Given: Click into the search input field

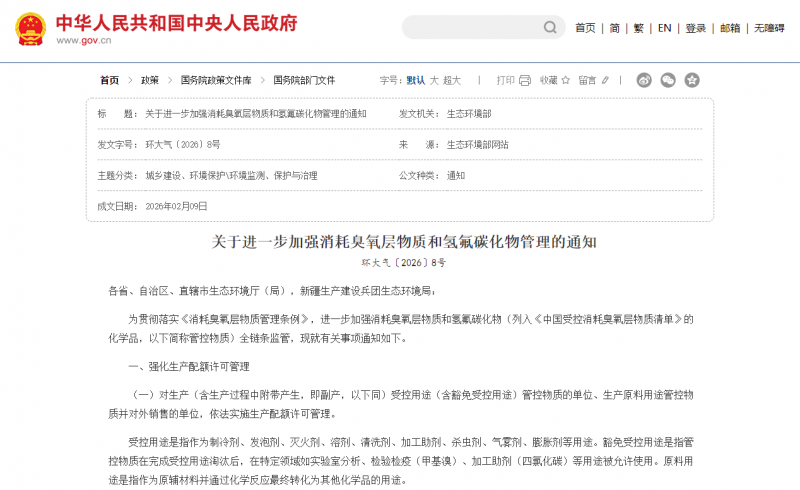Looking at the screenshot, I should [x=470, y=28].
